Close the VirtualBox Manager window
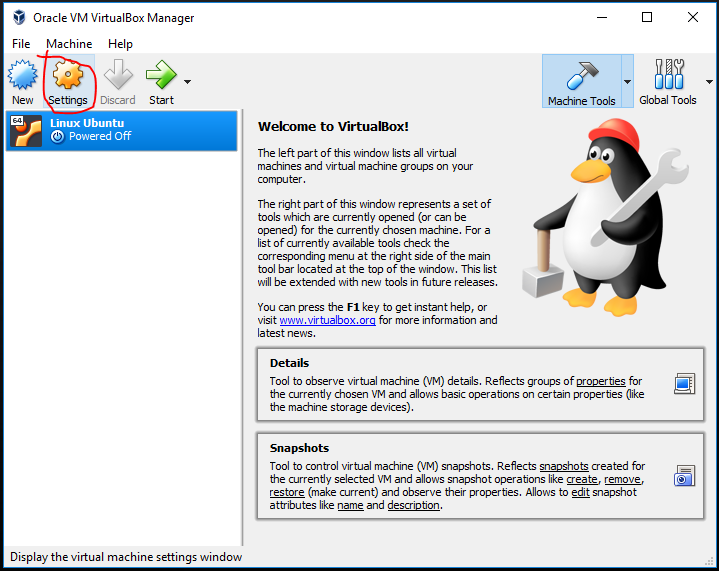 click(x=693, y=17)
